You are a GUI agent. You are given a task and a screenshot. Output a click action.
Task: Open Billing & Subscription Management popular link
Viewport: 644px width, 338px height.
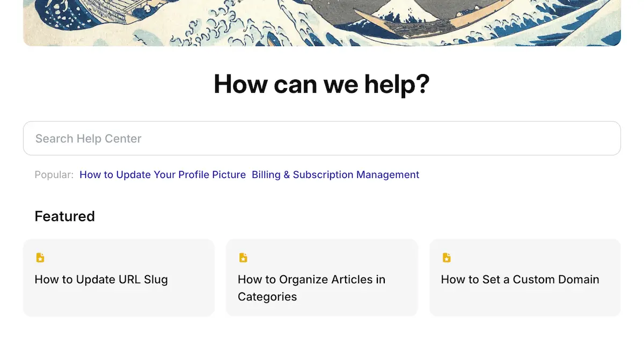(x=335, y=175)
